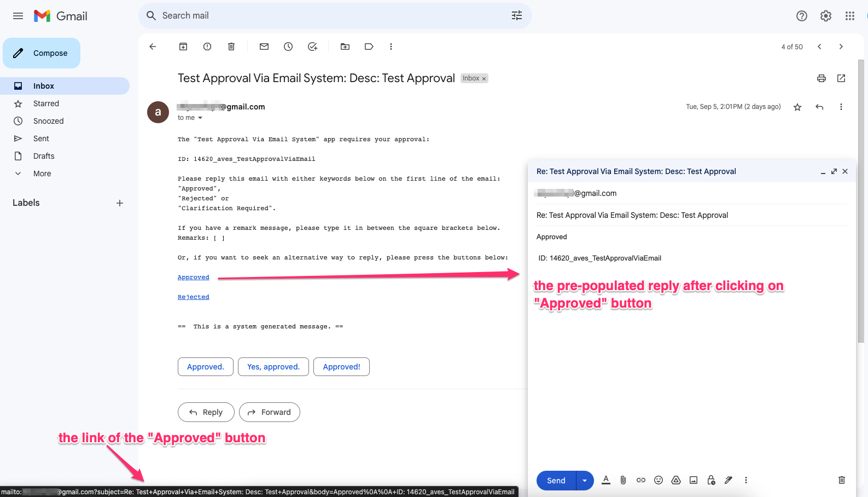Attach a file in the reply window
This screenshot has height=497, width=868.
[x=623, y=480]
